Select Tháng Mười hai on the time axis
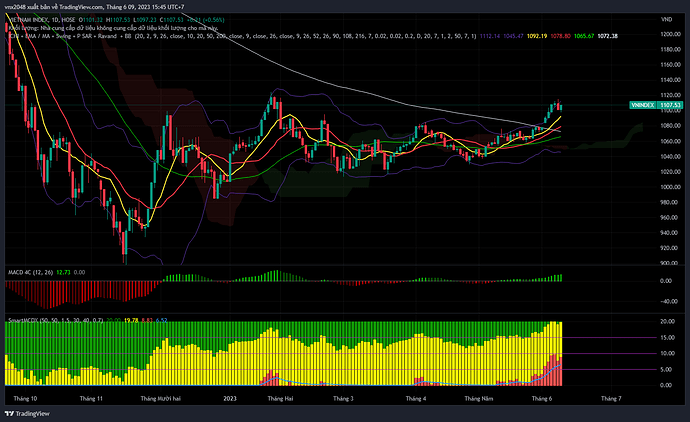This screenshot has width=690, height=422. (160, 397)
